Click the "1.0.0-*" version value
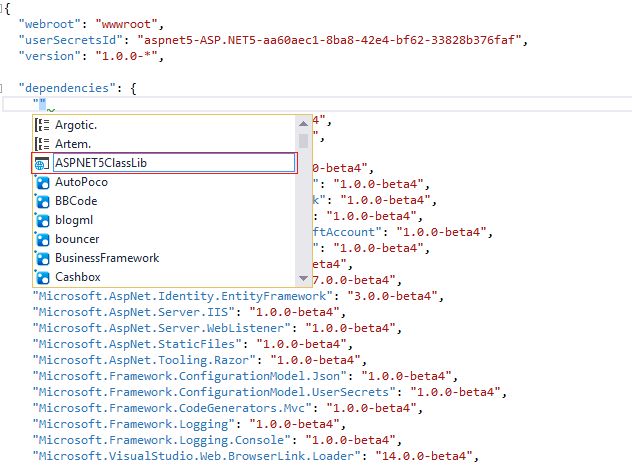 pos(126,56)
